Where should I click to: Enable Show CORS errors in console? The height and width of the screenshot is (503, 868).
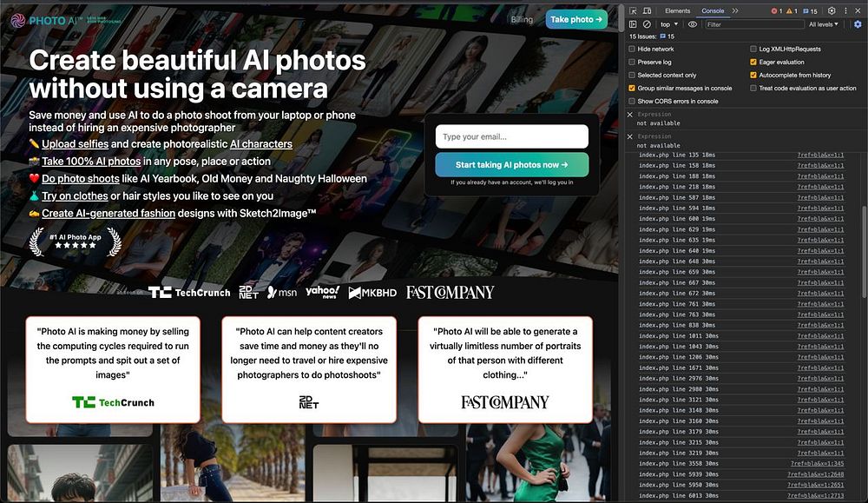(x=632, y=101)
